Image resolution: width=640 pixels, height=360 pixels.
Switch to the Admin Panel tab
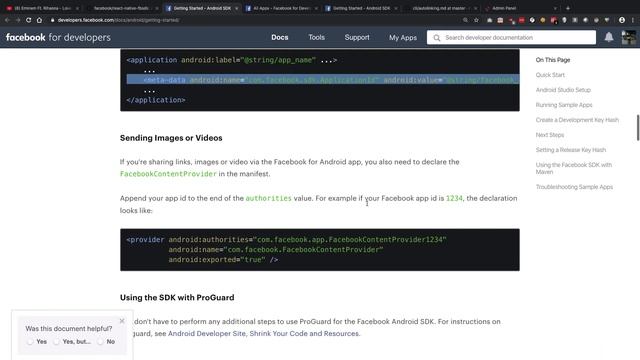pyautogui.click(x=504, y=8)
